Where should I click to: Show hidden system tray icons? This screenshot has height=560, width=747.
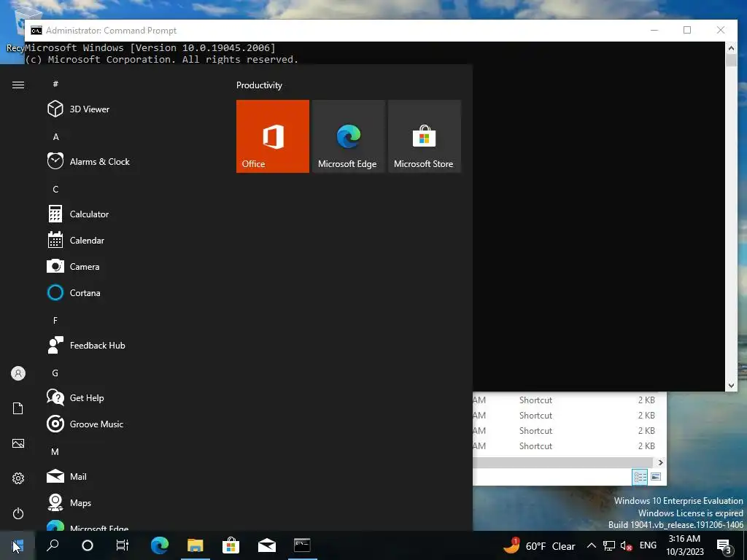(x=591, y=545)
